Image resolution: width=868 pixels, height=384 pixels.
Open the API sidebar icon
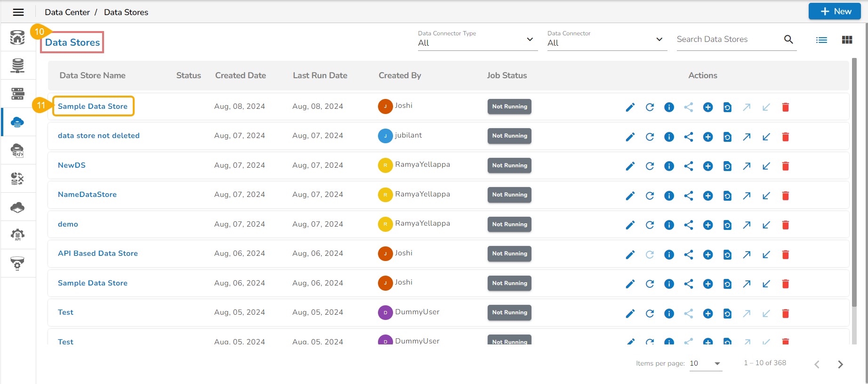(x=18, y=235)
